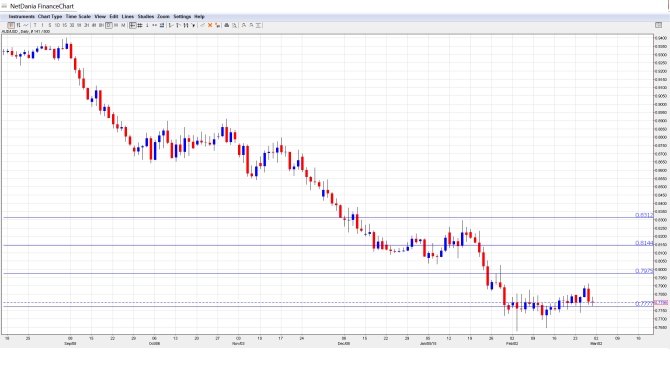Click the 0.8144 horizontal line label
Screen dimensions: 670x377
coord(644,243)
